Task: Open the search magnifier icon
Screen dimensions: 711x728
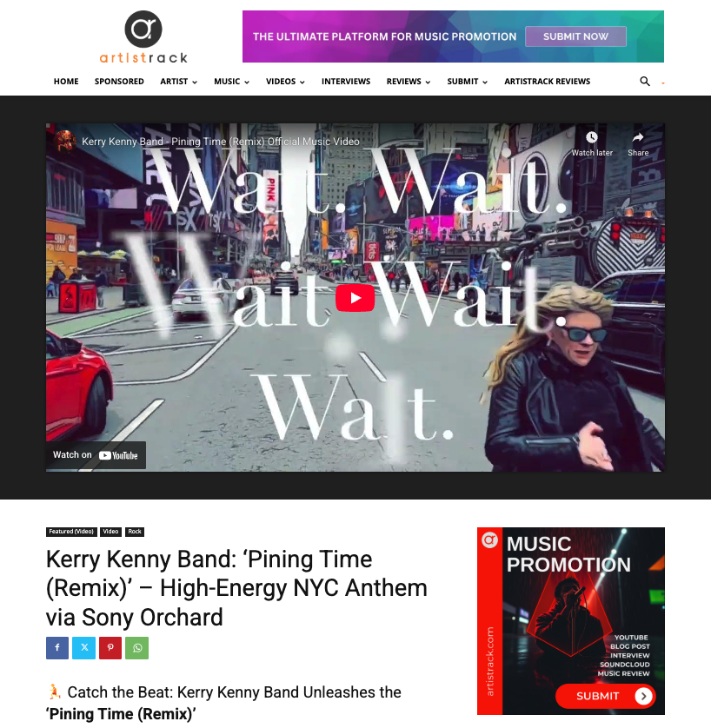Action: (x=645, y=82)
